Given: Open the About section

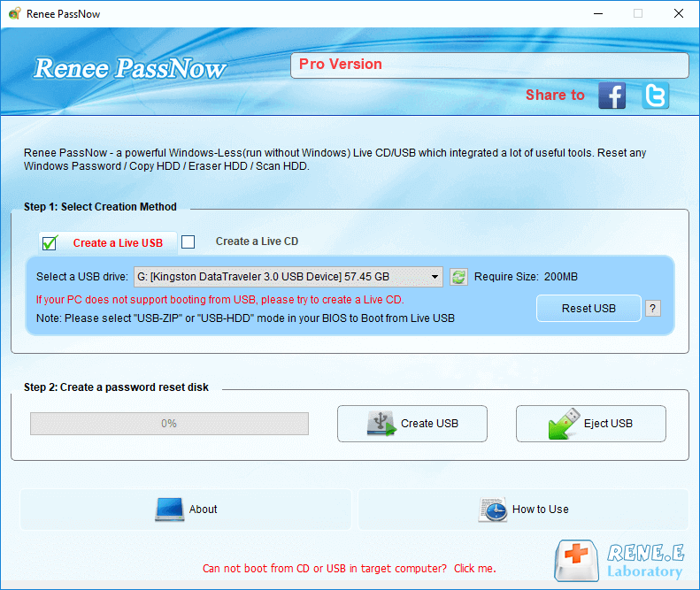Looking at the screenshot, I should pos(186,510).
